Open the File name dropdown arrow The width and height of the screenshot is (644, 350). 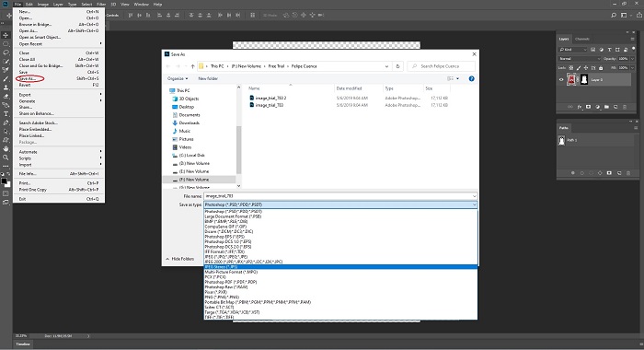[x=474, y=196]
